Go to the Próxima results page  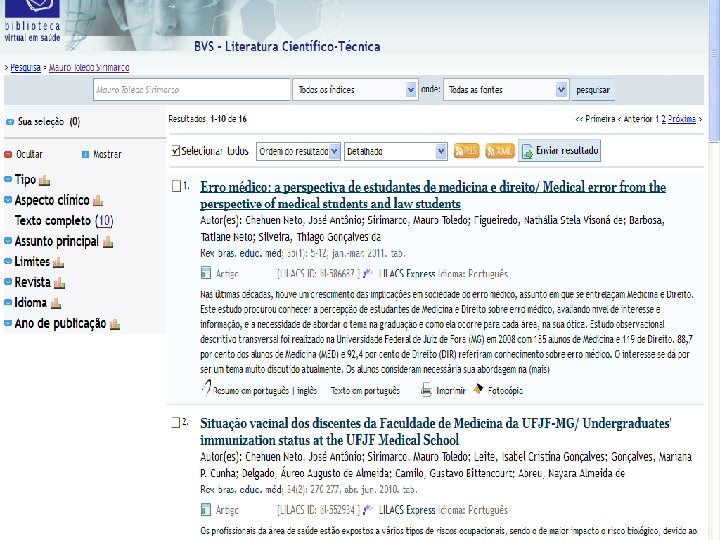coord(681,119)
